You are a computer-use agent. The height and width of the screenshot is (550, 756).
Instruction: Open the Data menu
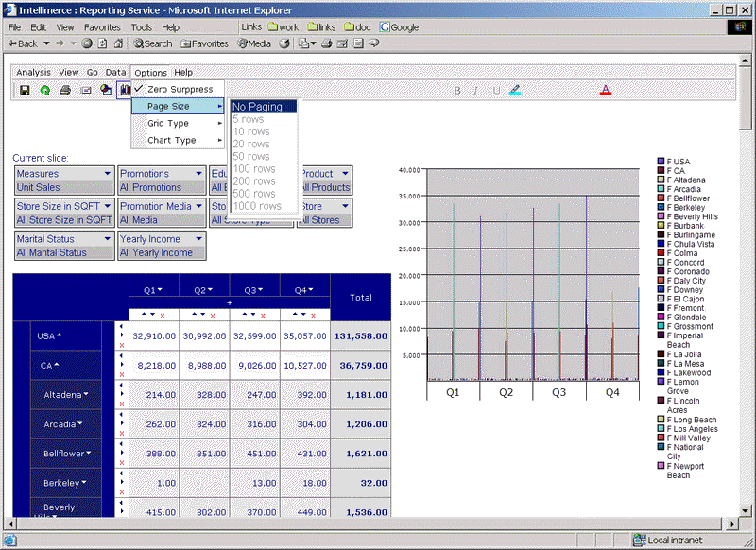tap(115, 73)
